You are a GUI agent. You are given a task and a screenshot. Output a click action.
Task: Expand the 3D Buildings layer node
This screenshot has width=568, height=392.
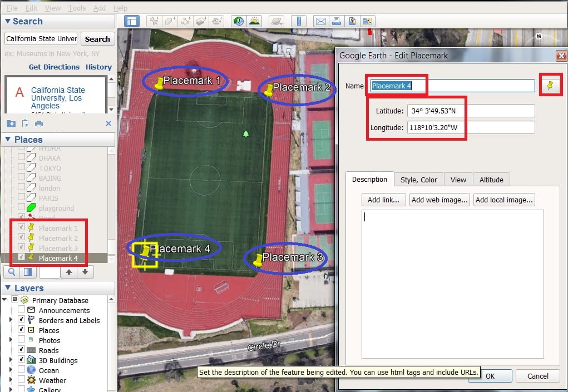coord(11,360)
